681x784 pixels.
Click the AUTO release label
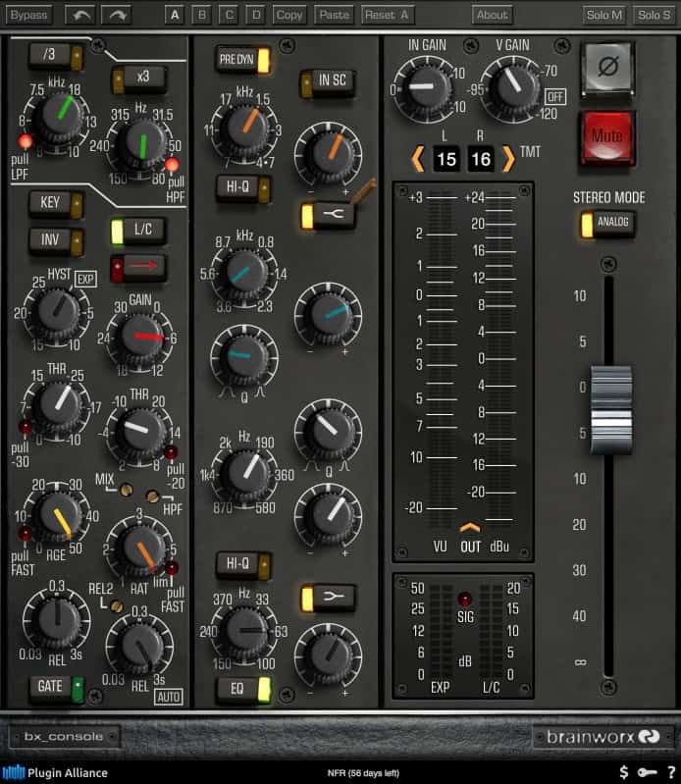(168, 697)
